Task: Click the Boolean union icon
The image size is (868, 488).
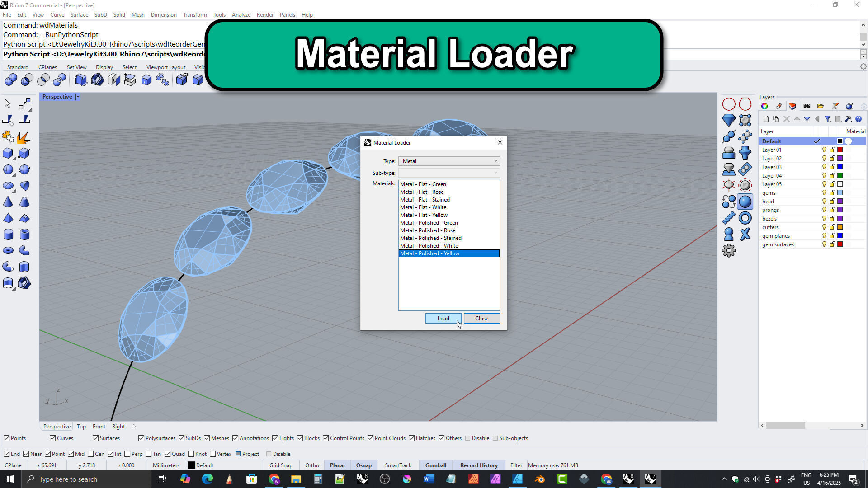Action: (11, 80)
